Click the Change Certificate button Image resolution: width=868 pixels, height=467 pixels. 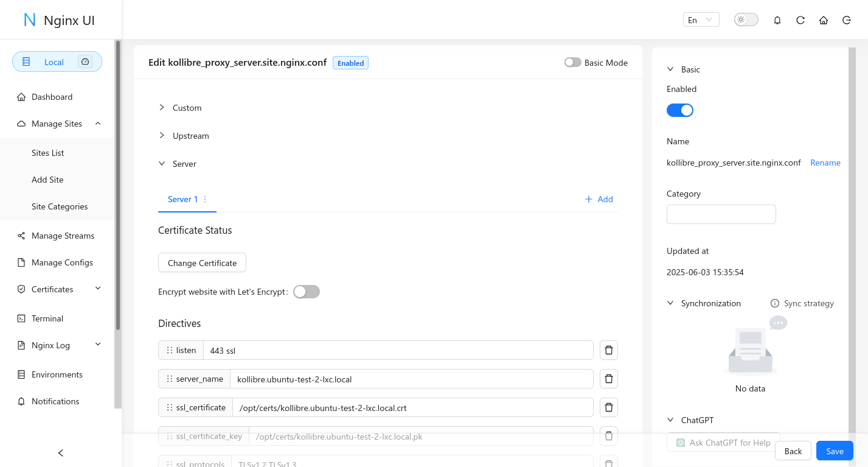point(201,262)
